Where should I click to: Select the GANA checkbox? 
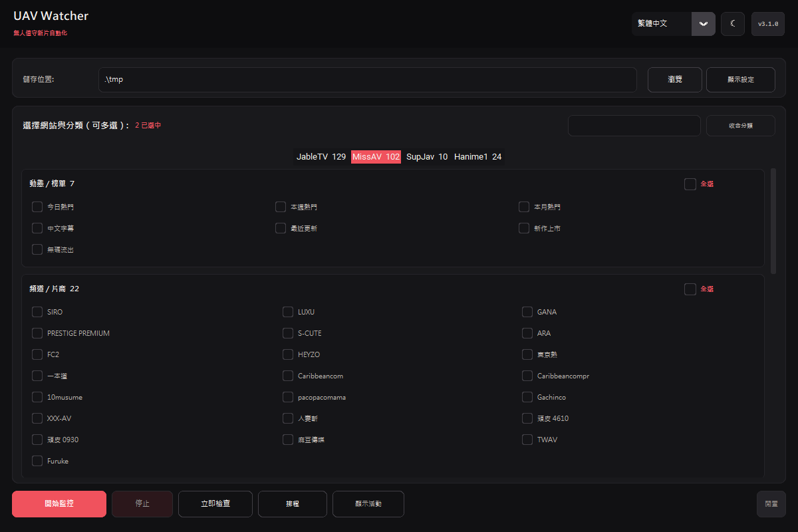[x=527, y=312]
